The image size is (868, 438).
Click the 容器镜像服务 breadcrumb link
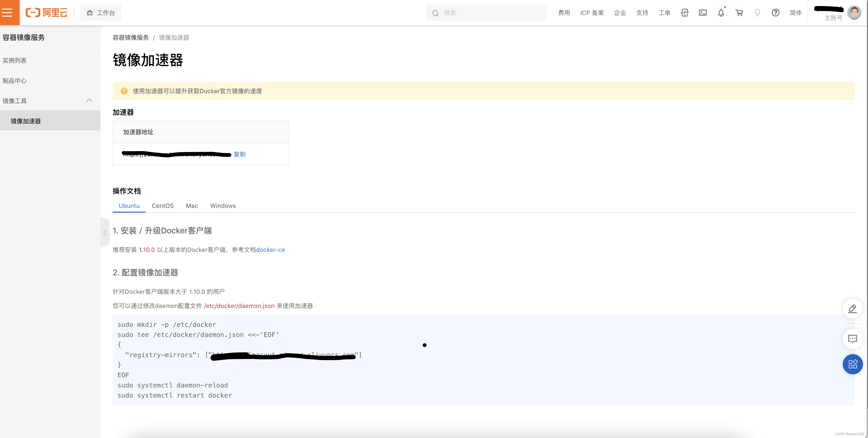131,37
